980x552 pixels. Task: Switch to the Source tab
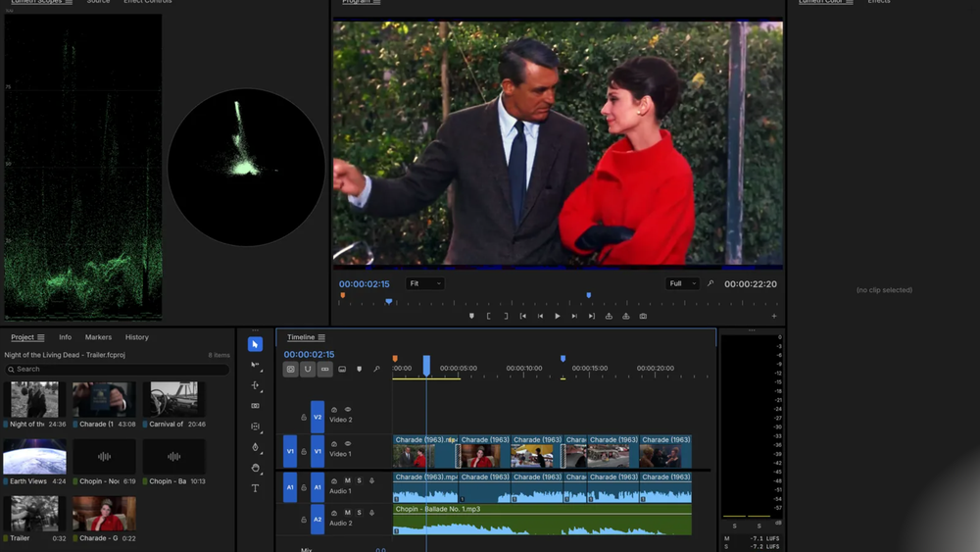click(98, 2)
